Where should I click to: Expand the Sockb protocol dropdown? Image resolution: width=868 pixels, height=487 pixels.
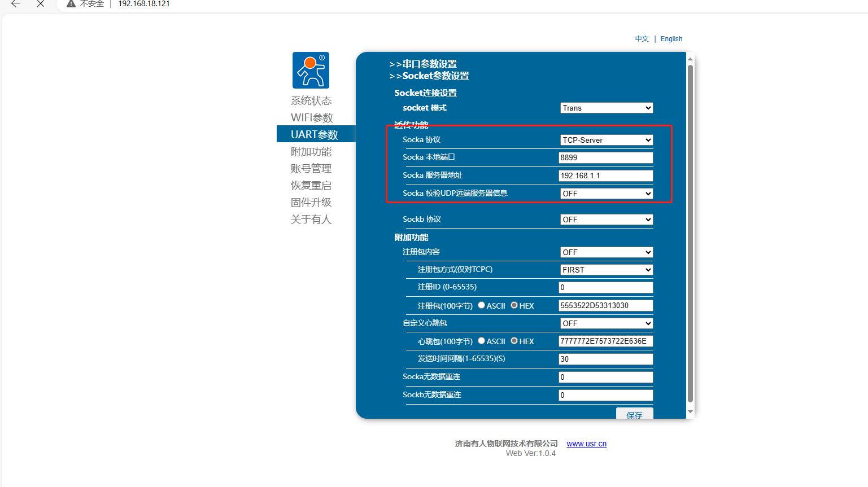[607, 220]
